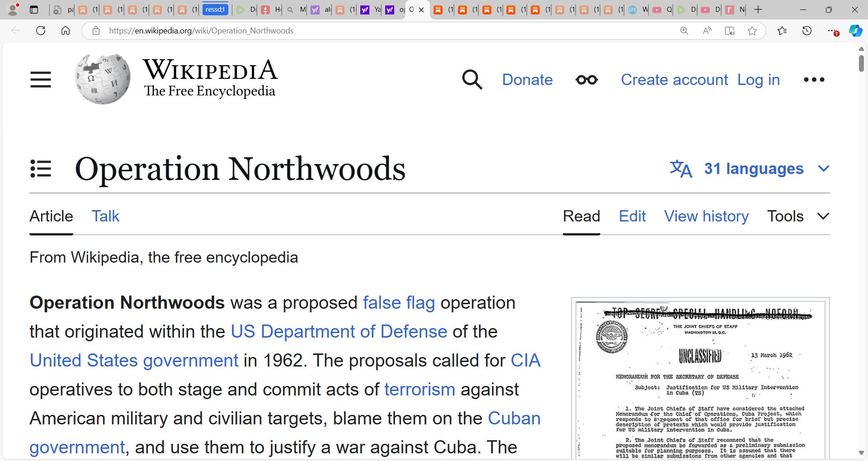This screenshot has height=461, width=868.
Task: Click the language translate icon
Action: (681, 169)
